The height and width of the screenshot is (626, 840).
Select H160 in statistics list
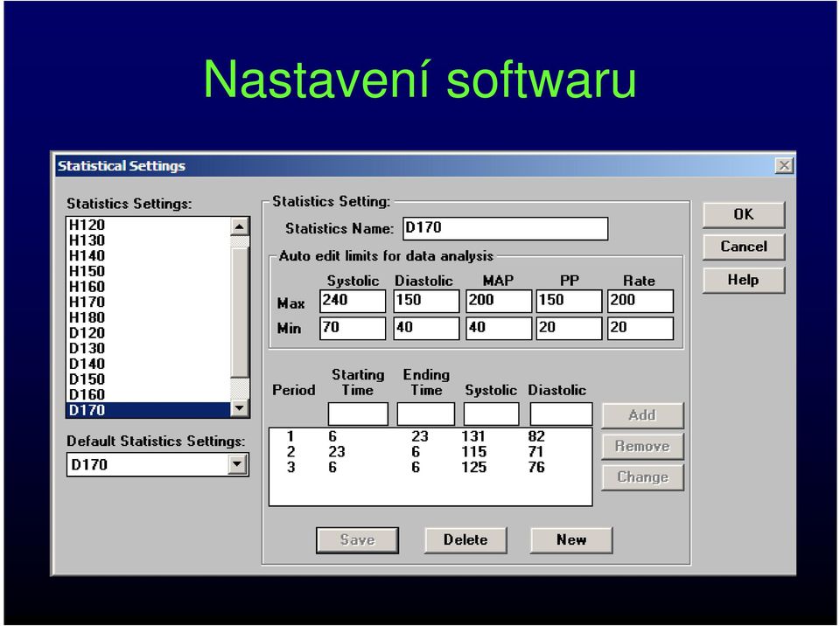click(x=149, y=287)
